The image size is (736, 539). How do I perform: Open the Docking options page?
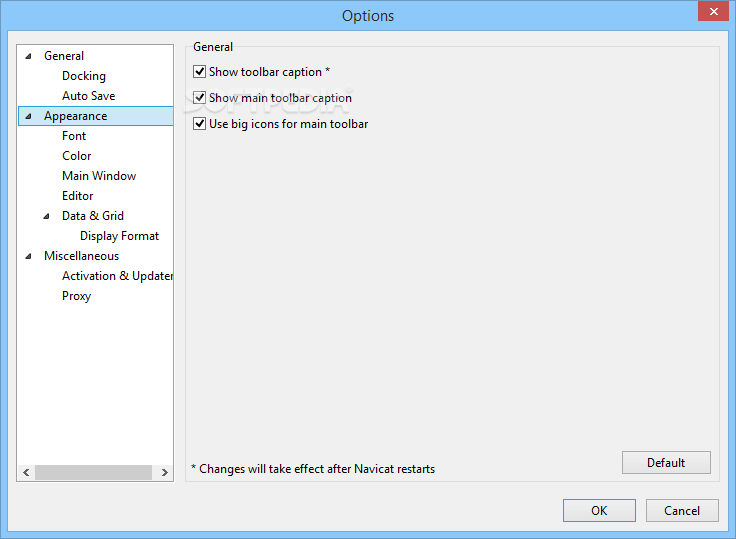pos(84,76)
